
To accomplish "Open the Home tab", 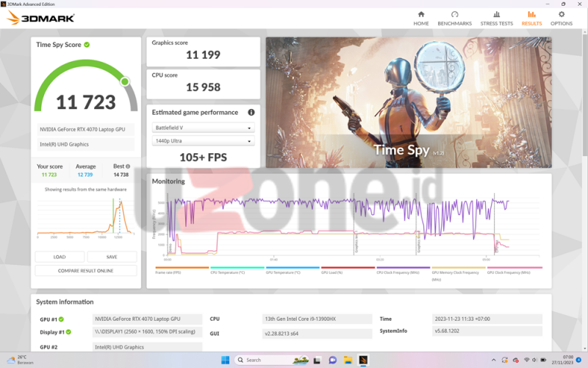I will (x=420, y=18).
